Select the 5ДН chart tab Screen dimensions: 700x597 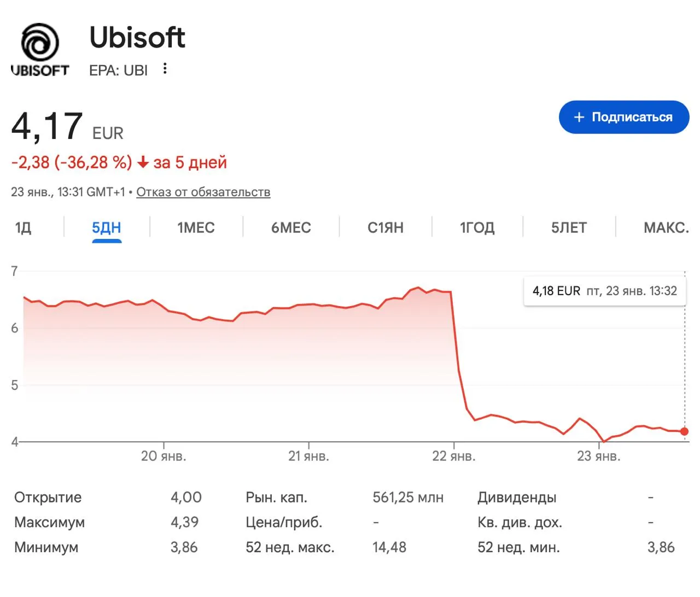point(106,227)
